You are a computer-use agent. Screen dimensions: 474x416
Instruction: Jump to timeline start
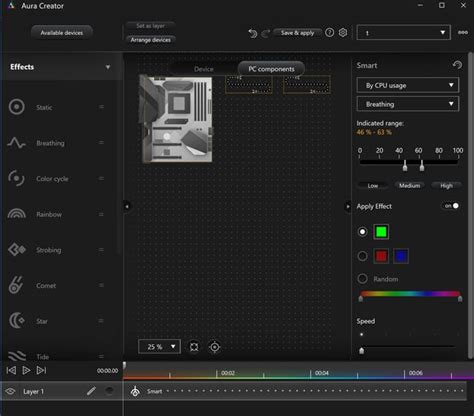pyautogui.click(x=11, y=370)
